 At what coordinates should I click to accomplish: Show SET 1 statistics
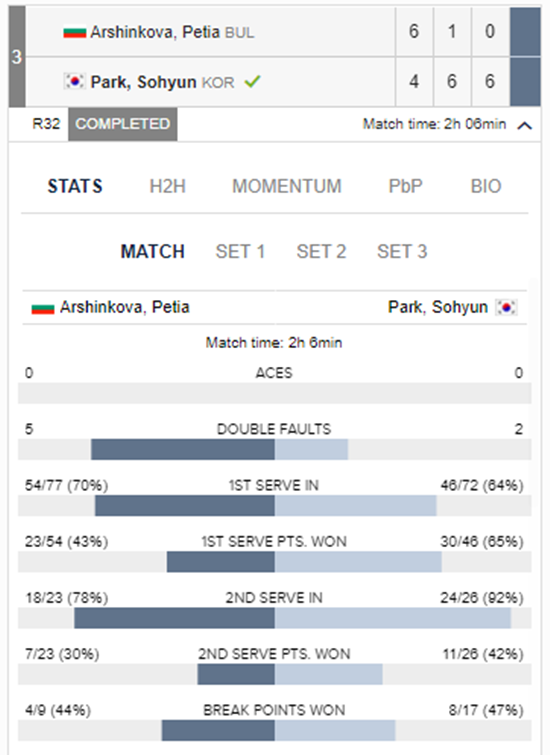[x=240, y=251]
